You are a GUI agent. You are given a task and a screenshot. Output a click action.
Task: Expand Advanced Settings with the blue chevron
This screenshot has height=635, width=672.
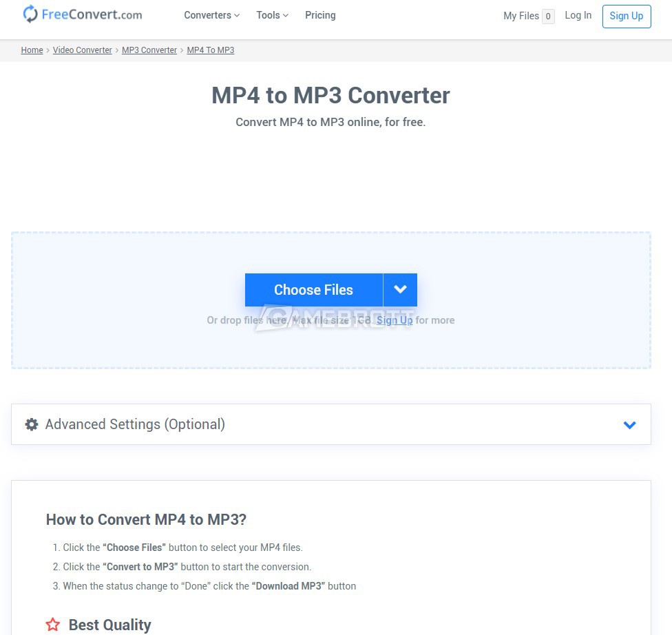coord(629,424)
